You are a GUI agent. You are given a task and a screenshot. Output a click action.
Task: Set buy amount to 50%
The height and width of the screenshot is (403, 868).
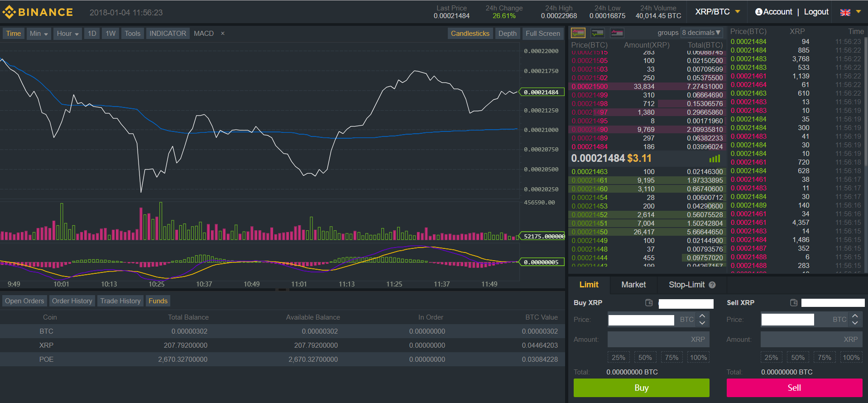click(645, 357)
